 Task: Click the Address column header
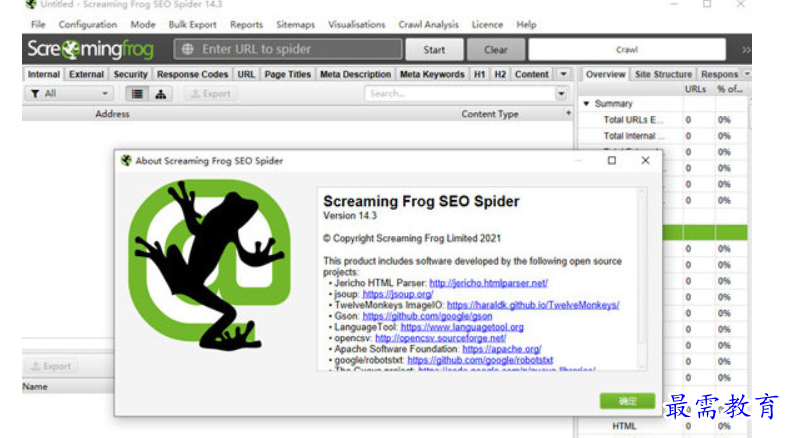point(112,114)
